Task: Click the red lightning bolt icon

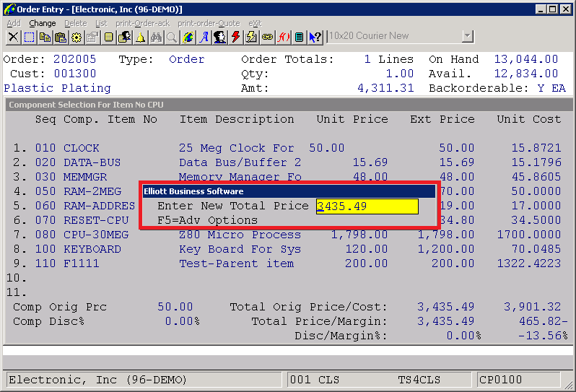Action: (x=235, y=37)
